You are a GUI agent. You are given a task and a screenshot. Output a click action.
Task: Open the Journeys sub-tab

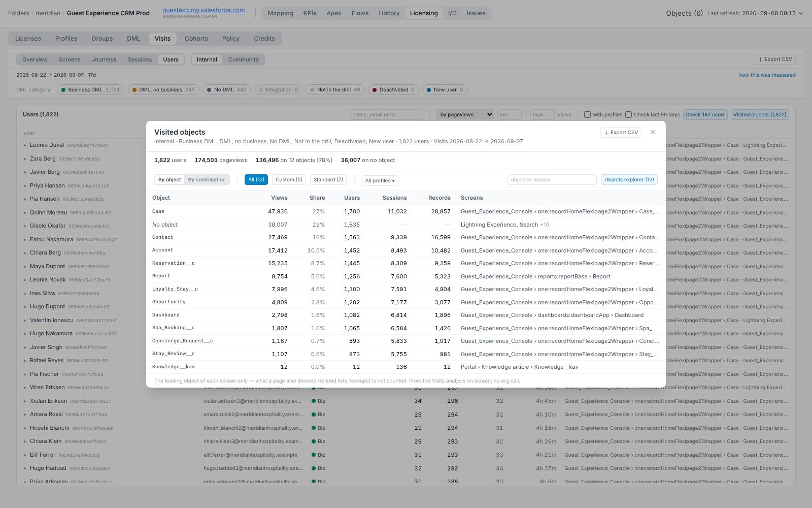(104, 59)
